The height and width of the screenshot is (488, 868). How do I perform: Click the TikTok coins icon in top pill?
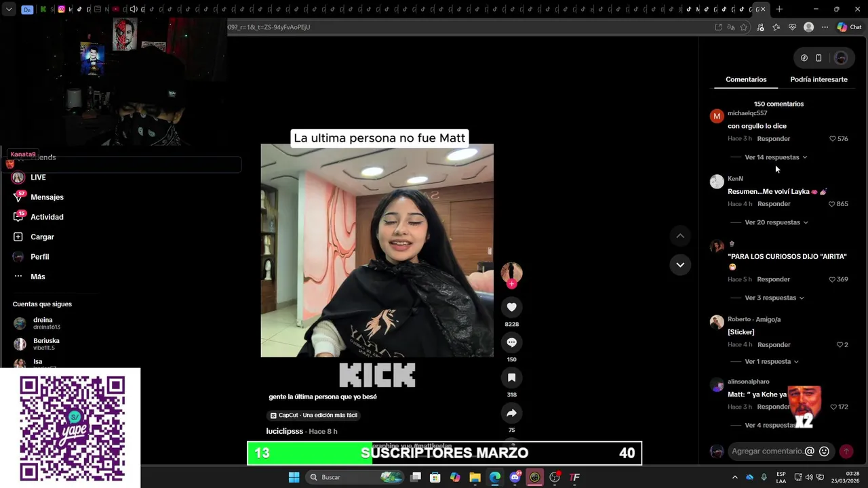point(804,58)
